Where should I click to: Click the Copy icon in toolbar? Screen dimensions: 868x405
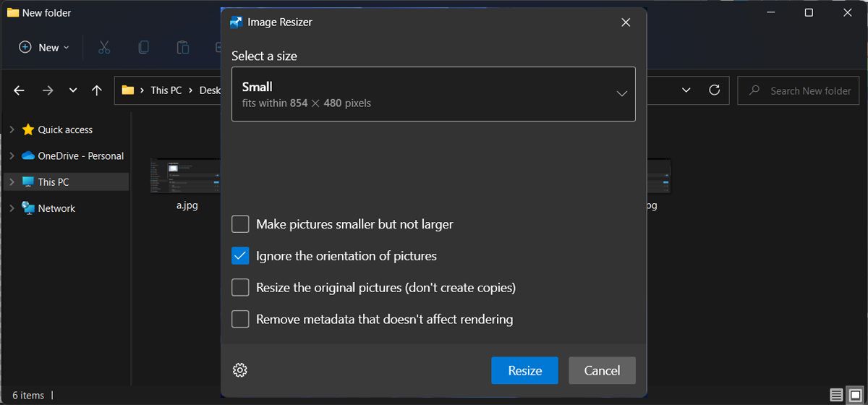(x=143, y=48)
